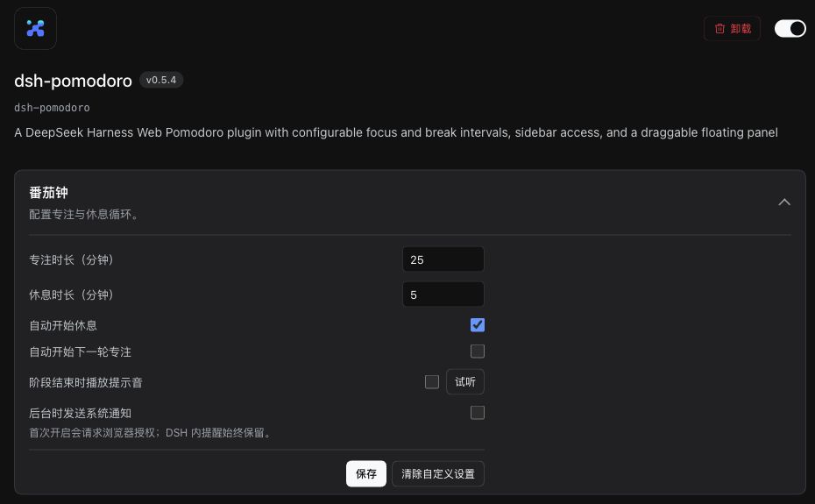Click 清除自定义设置 to reset settings
Viewport: 815px width, 504px height.
[x=438, y=474]
